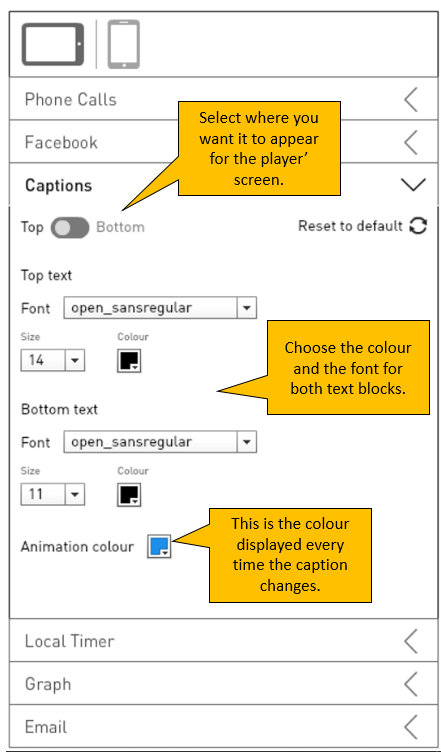This screenshot has height=754, width=441.
Task: Click the Reset to default text
Action: coord(350,226)
